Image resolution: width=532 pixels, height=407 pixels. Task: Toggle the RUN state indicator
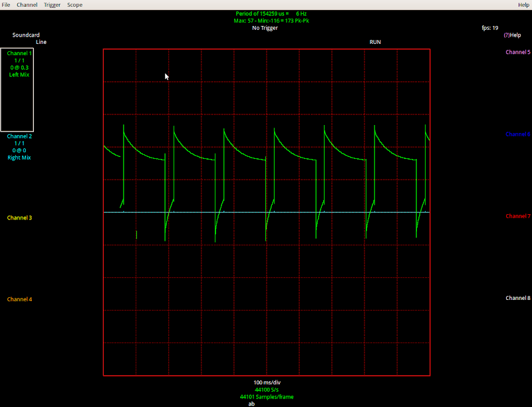click(375, 42)
